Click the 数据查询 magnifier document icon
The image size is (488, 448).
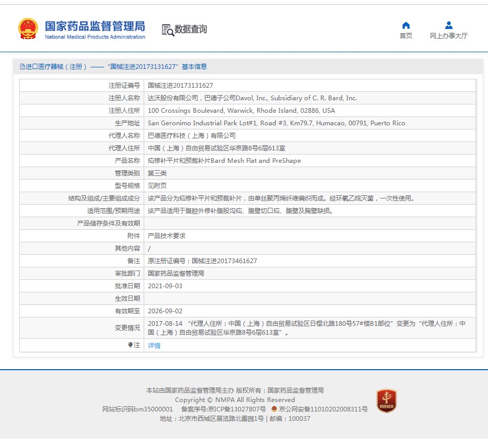coord(167,30)
